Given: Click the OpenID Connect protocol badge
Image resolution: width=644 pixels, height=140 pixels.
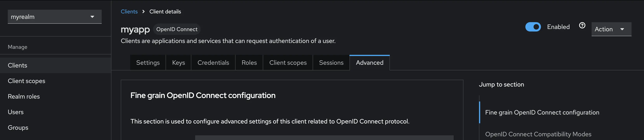Looking at the screenshot, I should 177,29.
